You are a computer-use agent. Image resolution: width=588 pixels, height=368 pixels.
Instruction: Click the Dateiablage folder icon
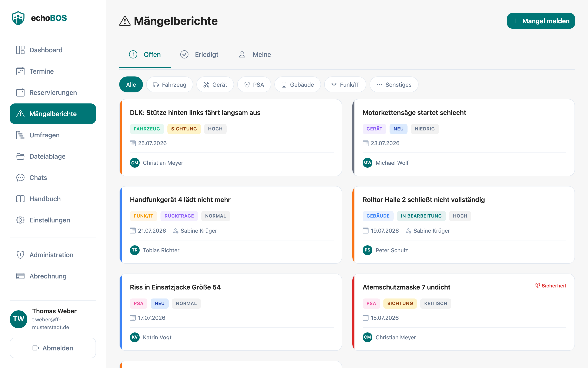20,156
